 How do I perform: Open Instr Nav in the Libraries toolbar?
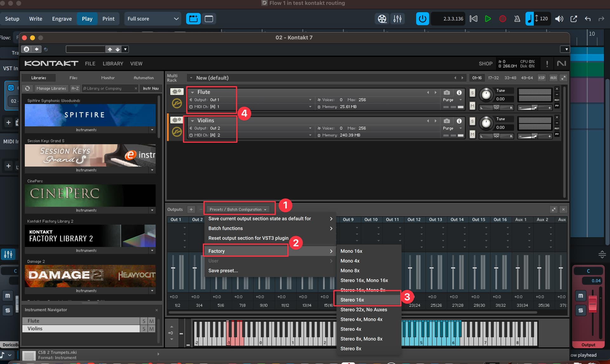tap(151, 88)
